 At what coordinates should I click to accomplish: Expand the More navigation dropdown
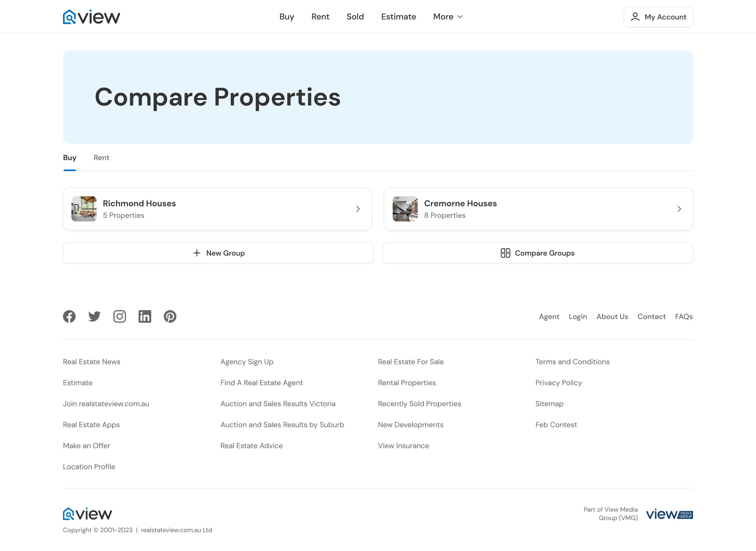tap(448, 17)
